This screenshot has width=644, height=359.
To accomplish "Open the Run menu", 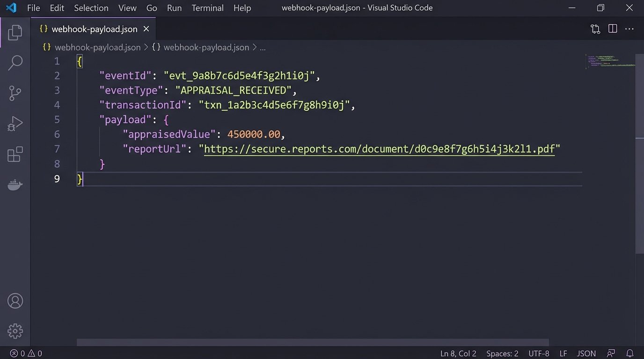I will 174,7.
